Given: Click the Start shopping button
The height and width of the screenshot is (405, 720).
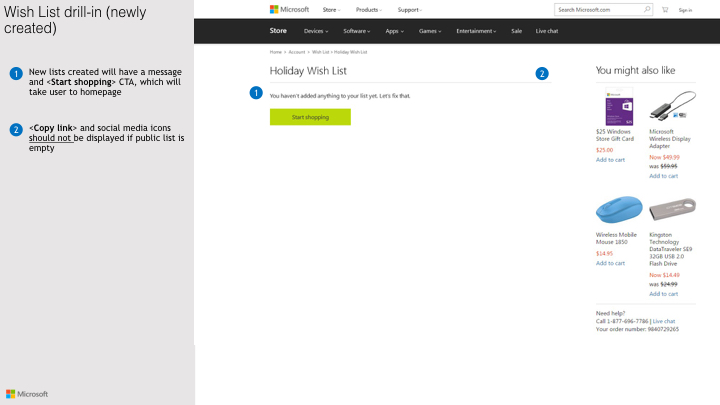Looking at the screenshot, I should (x=310, y=117).
